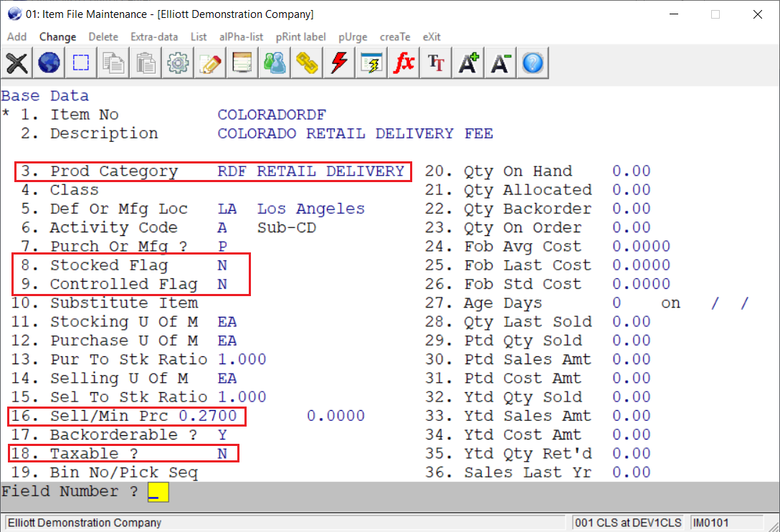Click description COLORADO RETAIL DELIVERY FEE
The width and height of the screenshot is (780, 532).
pyautogui.click(x=355, y=134)
